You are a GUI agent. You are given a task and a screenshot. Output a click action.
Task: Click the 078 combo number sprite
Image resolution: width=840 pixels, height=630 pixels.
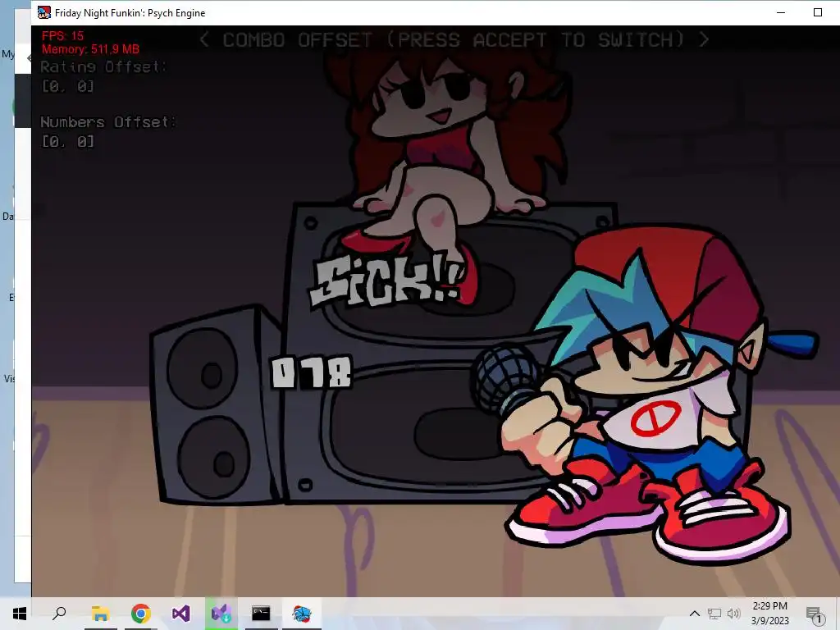(312, 372)
